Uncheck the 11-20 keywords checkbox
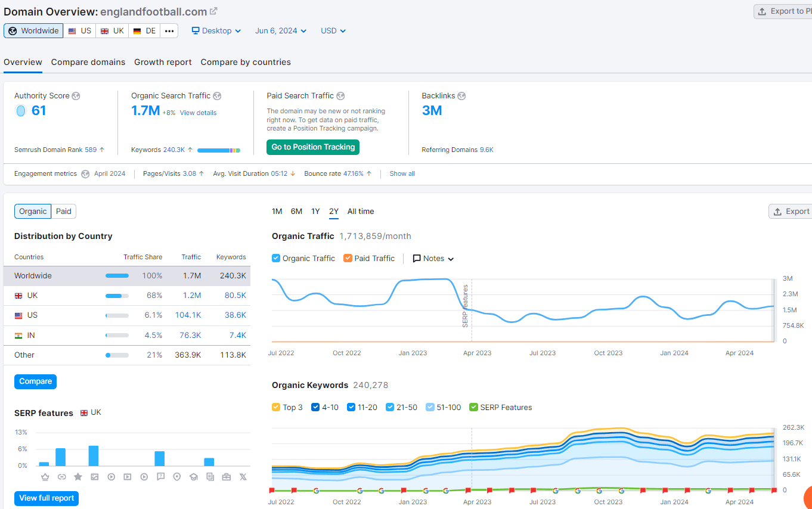 351,408
